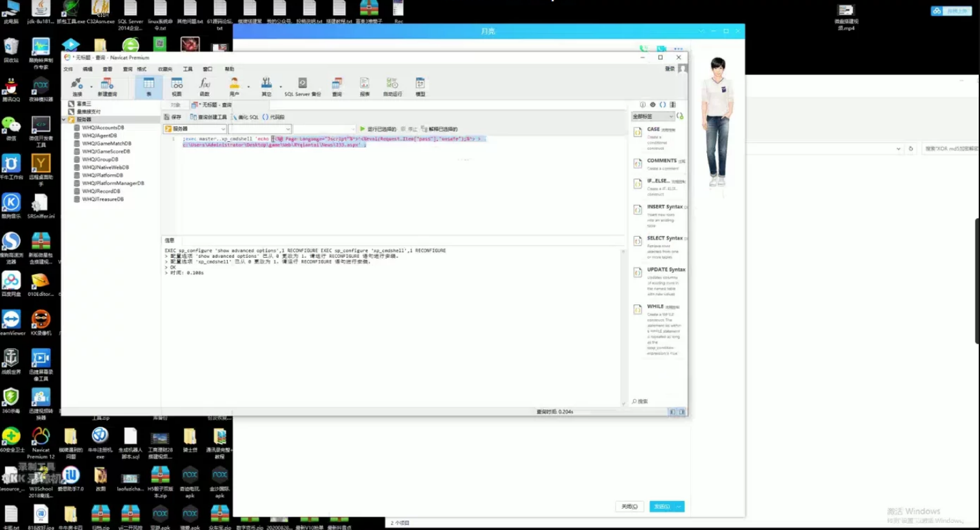The height and width of the screenshot is (530, 980).
Task: Open the 代码段 code snippet button
Action: pyautogui.click(x=274, y=117)
